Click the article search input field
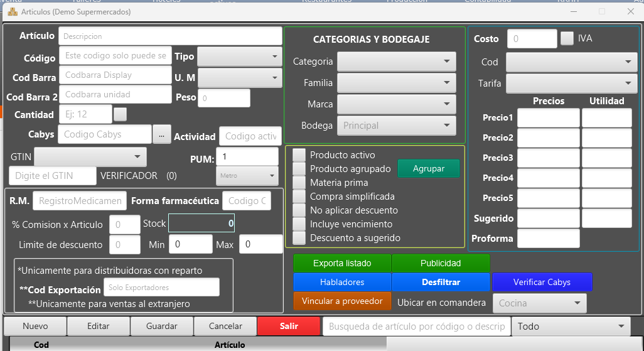644x351 pixels. coord(416,327)
